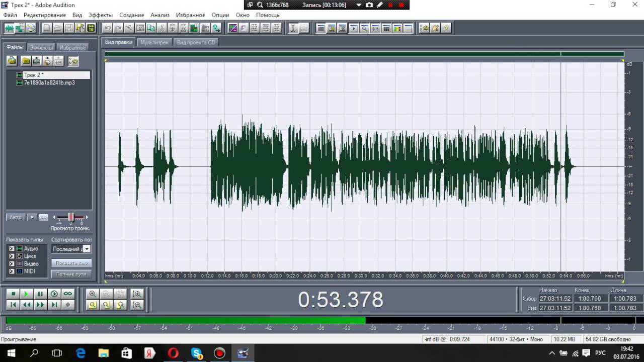Zoom in vertically icon
Screen dimensions: 644x362
(x=137, y=294)
